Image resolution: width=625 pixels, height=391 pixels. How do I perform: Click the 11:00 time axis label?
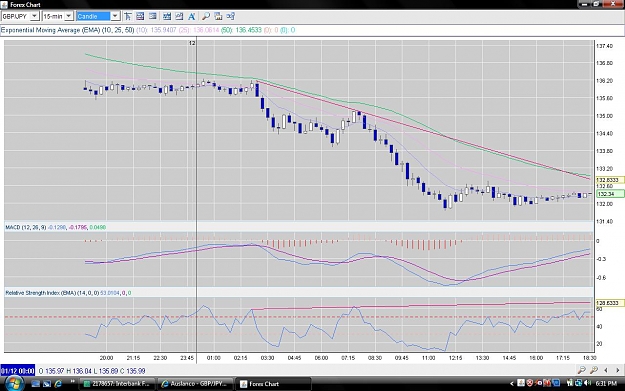click(x=428, y=358)
